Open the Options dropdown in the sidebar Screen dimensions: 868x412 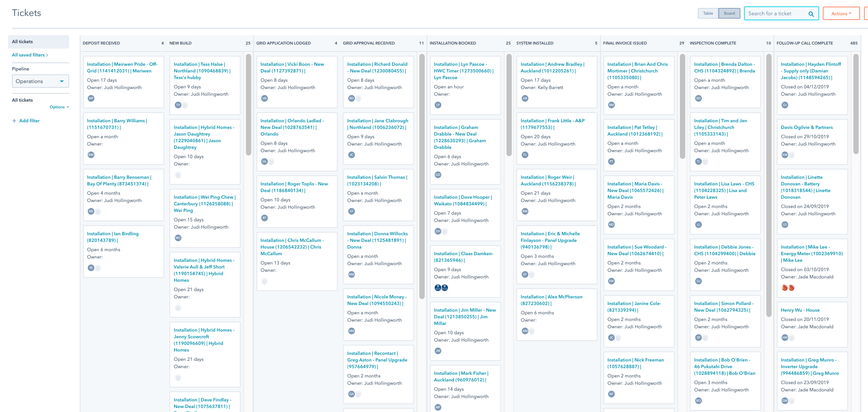point(59,107)
